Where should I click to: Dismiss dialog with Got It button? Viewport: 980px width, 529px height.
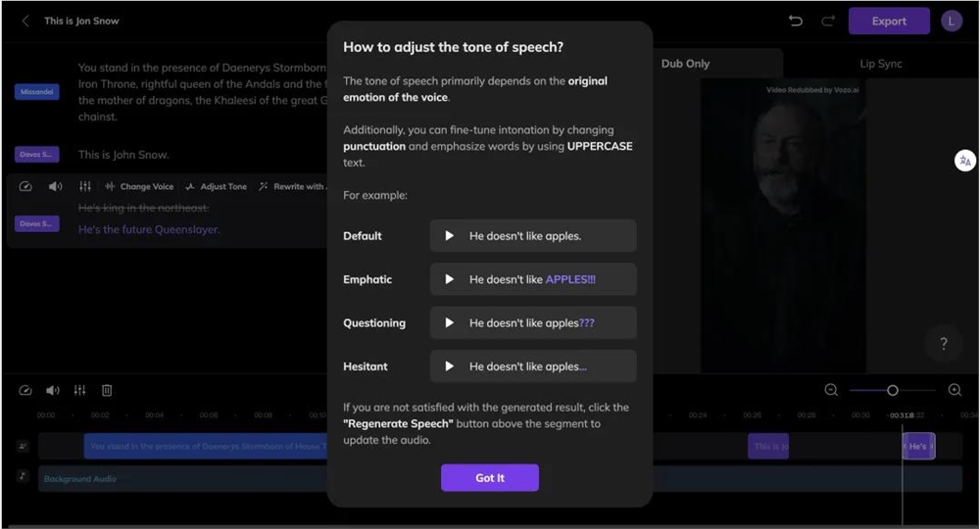coord(490,478)
